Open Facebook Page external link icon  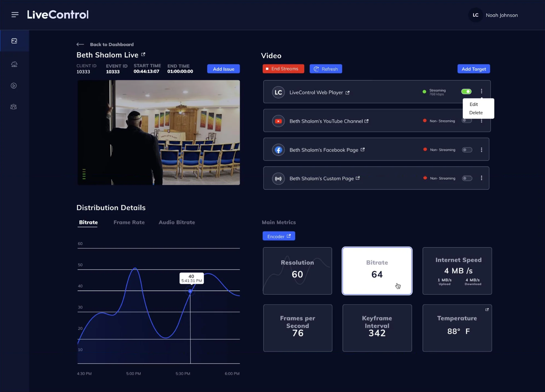[x=363, y=149]
